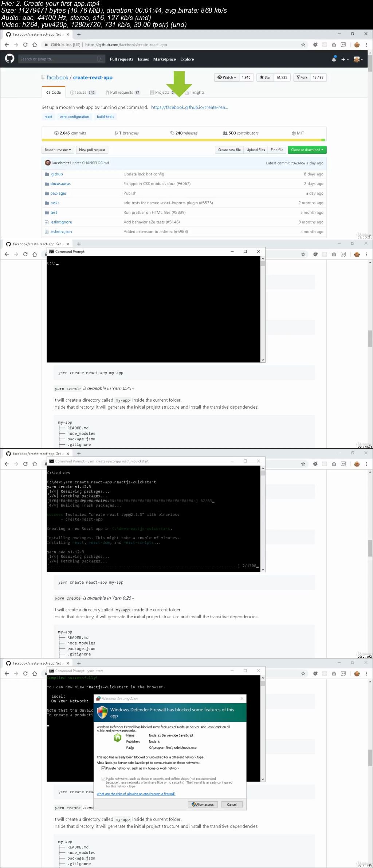The height and width of the screenshot is (868, 373).
Task: Click Upload files button
Action: (x=256, y=150)
